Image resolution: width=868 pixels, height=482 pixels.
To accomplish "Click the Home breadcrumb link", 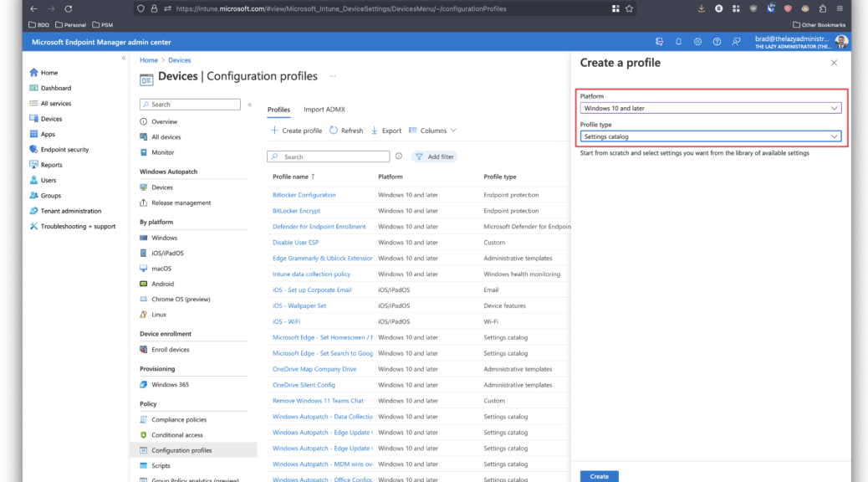I will 148,60.
